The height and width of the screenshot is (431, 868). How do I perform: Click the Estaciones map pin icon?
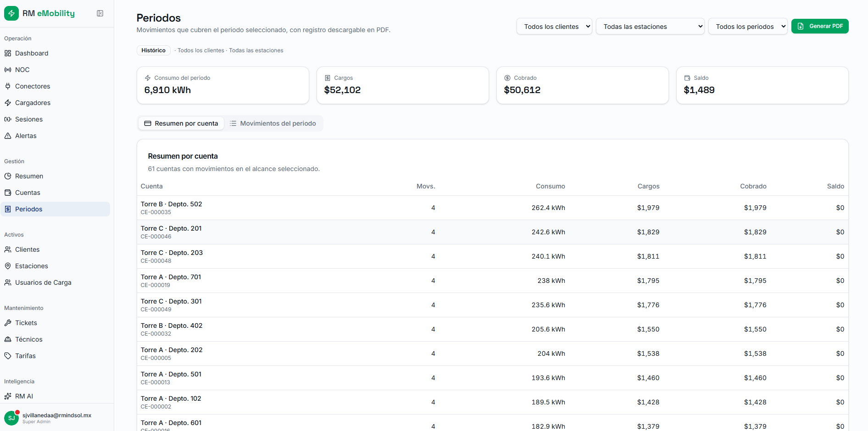tap(8, 266)
